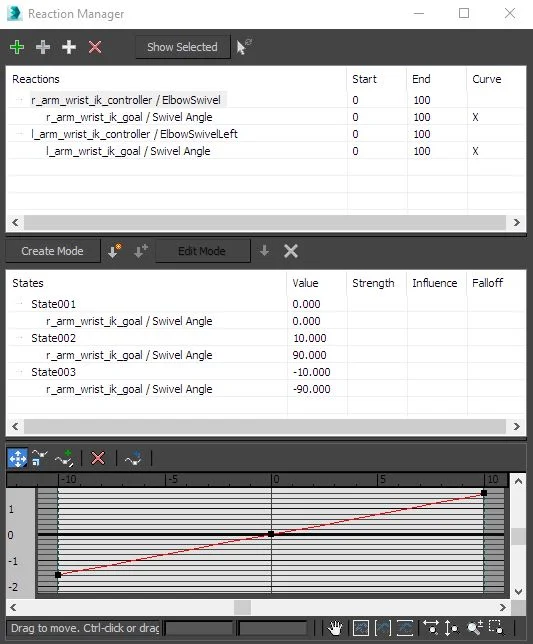The width and height of the screenshot is (533, 644).
Task: Click the Zoom Extents icon
Action: pos(361,628)
